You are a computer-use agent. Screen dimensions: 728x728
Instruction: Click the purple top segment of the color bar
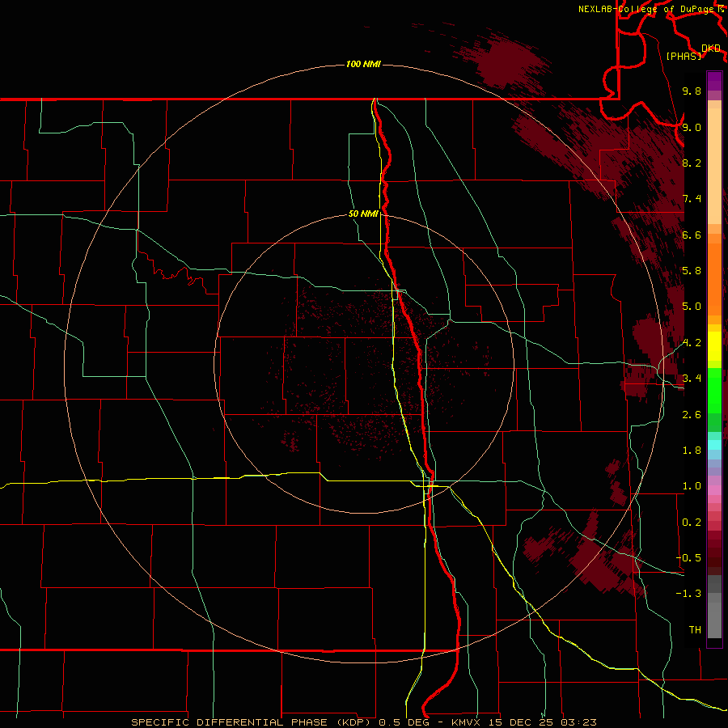point(714,81)
